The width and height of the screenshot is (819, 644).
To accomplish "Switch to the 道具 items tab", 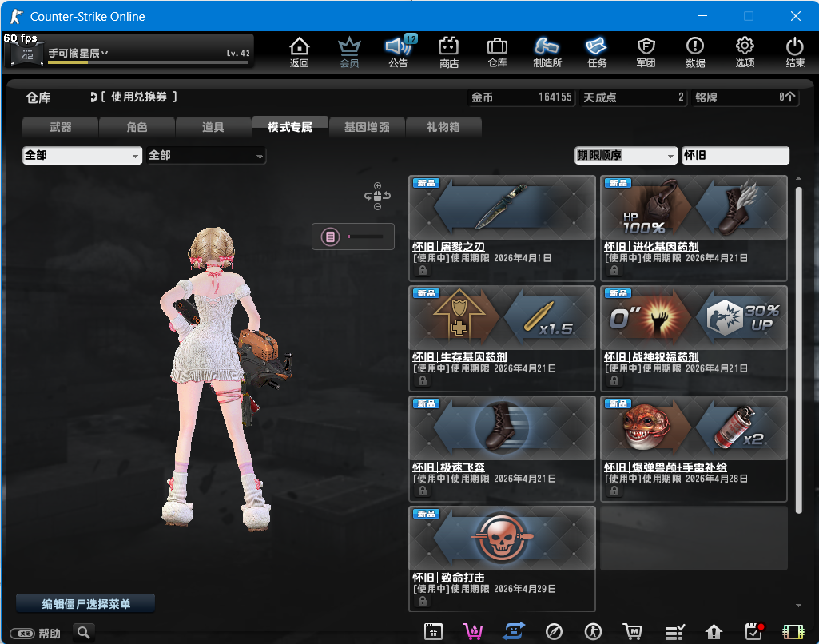I will click(213, 127).
